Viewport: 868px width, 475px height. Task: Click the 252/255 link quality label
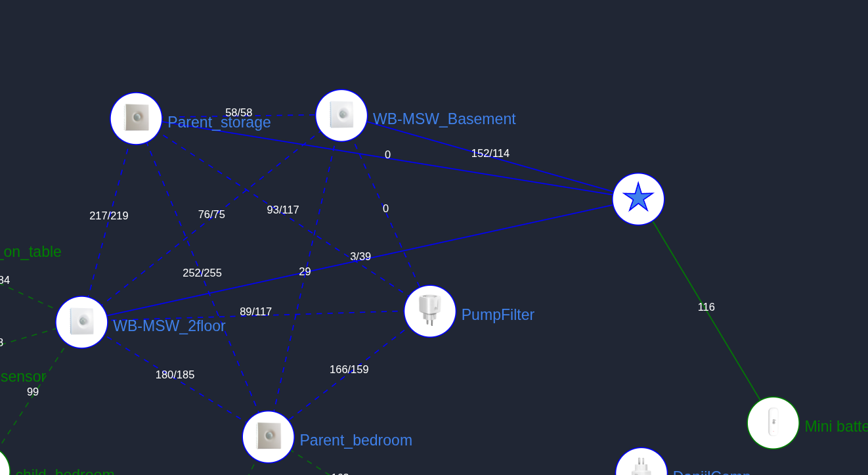[202, 273]
